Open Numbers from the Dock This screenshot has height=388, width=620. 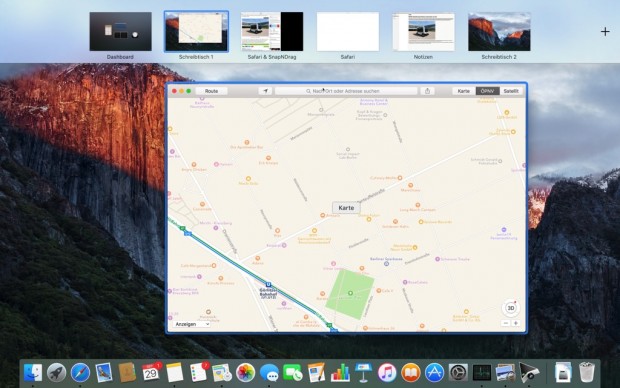(340, 373)
